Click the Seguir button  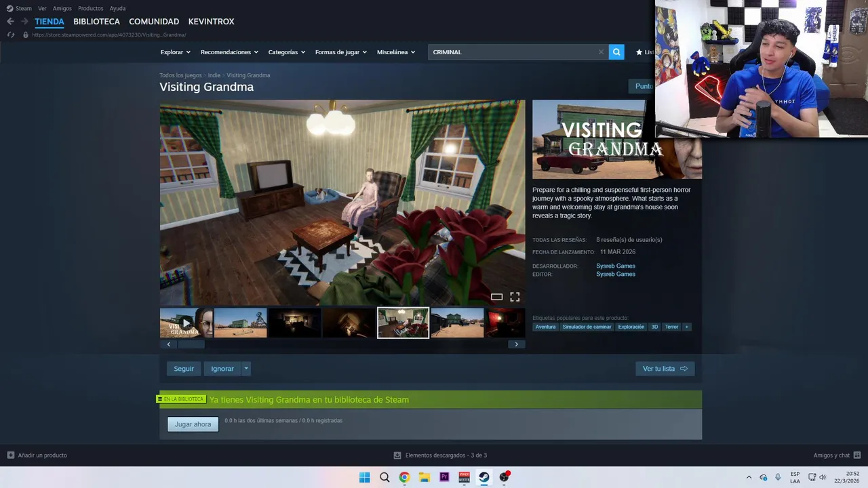pos(184,369)
